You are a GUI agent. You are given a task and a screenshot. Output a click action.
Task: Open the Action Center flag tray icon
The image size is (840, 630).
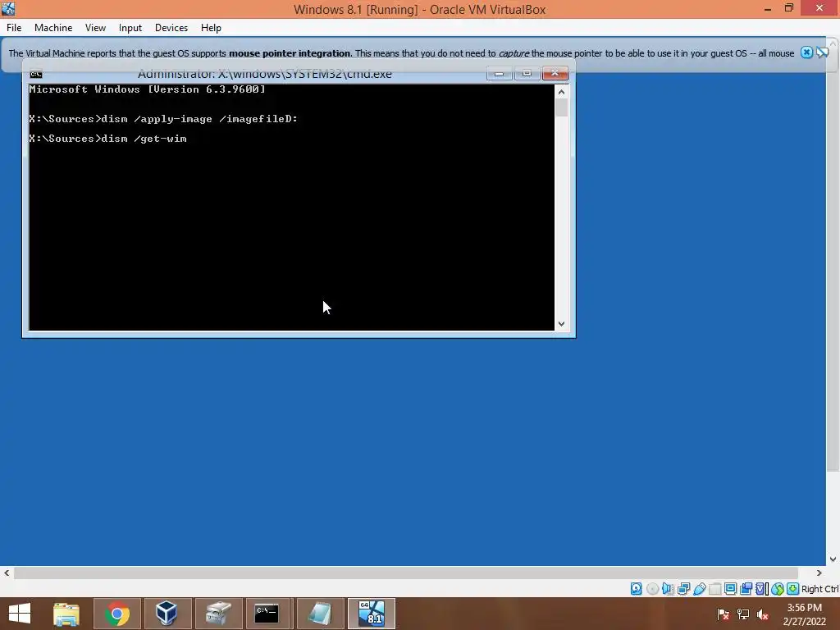coord(723,614)
